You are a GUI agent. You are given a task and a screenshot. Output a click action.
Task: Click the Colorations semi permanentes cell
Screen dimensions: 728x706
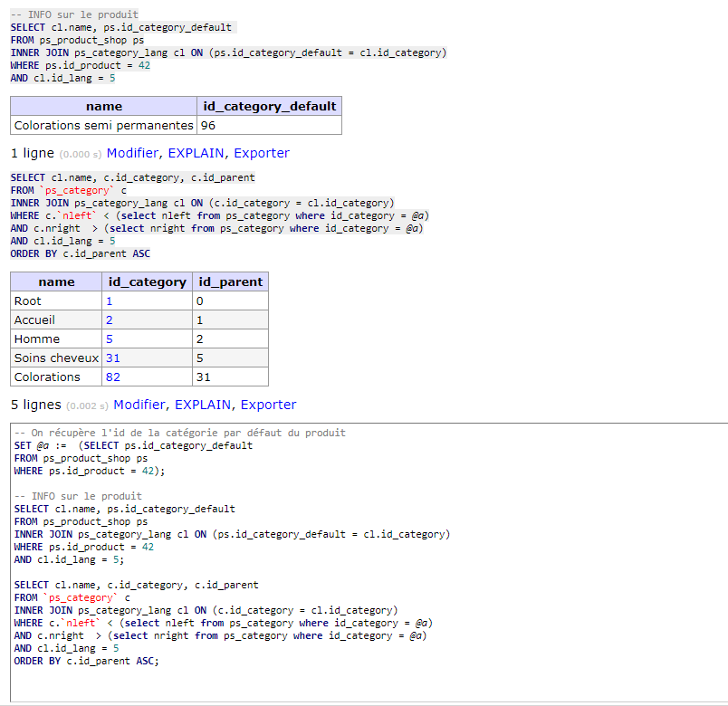pos(103,125)
